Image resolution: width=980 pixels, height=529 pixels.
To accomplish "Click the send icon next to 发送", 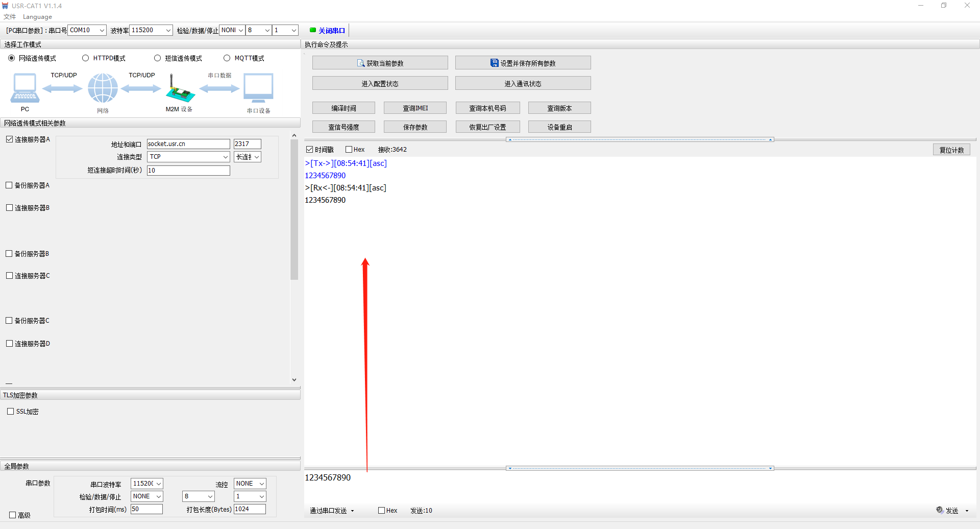I will click(940, 510).
